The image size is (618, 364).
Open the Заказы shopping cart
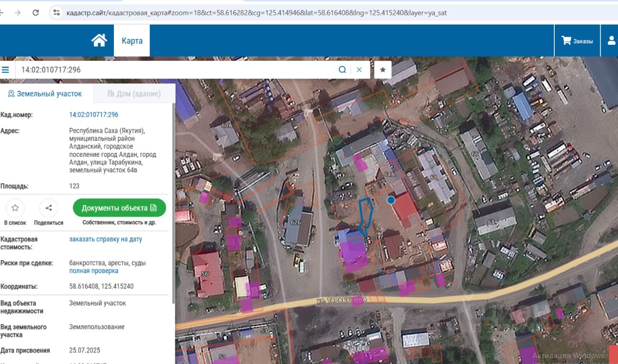[577, 41]
